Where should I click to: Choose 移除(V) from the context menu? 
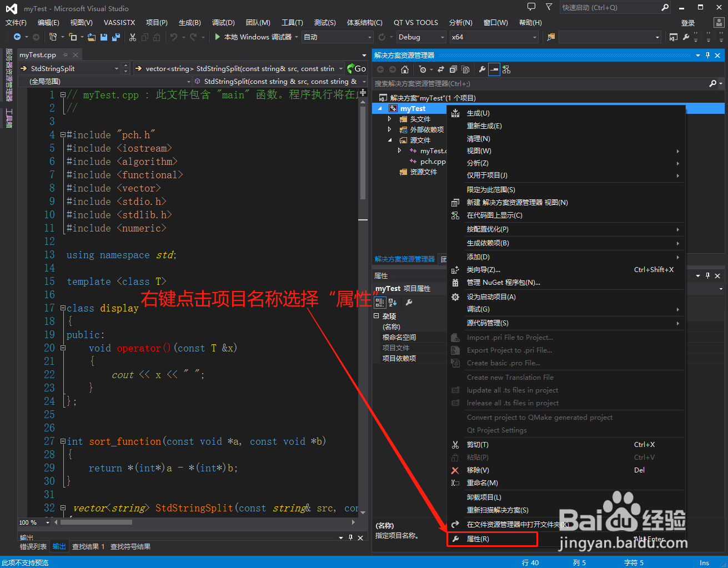pos(566,470)
